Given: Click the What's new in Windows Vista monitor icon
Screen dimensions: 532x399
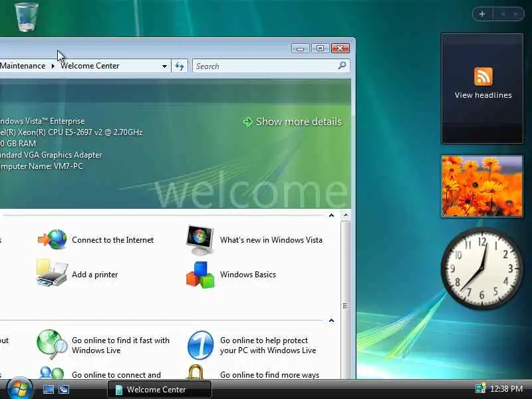Looking at the screenshot, I should pos(200,240).
